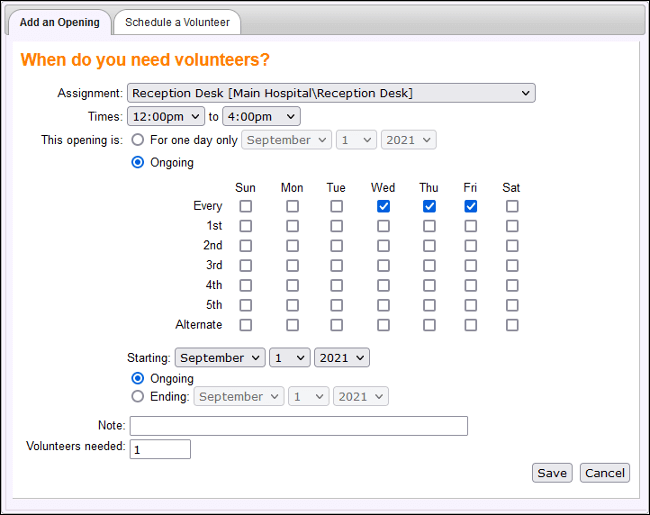Open the Assignment dropdown
650x515 pixels.
pyautogui.click(x=331, y=93)
